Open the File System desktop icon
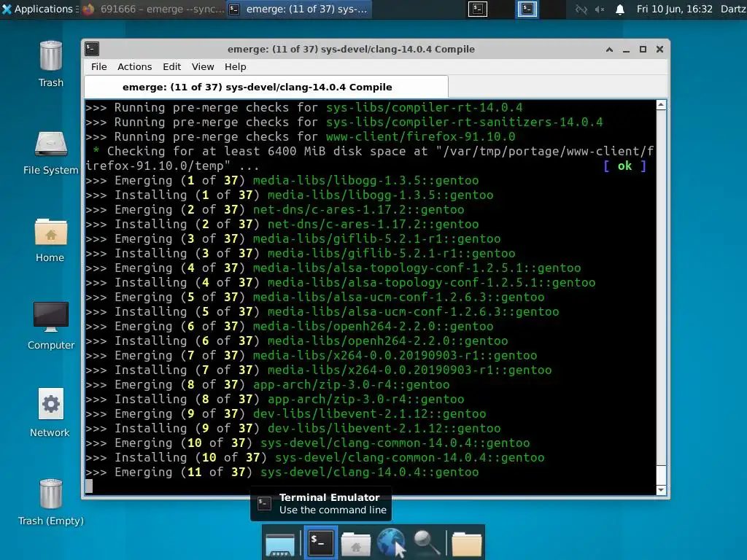 (x=50, y=152)
